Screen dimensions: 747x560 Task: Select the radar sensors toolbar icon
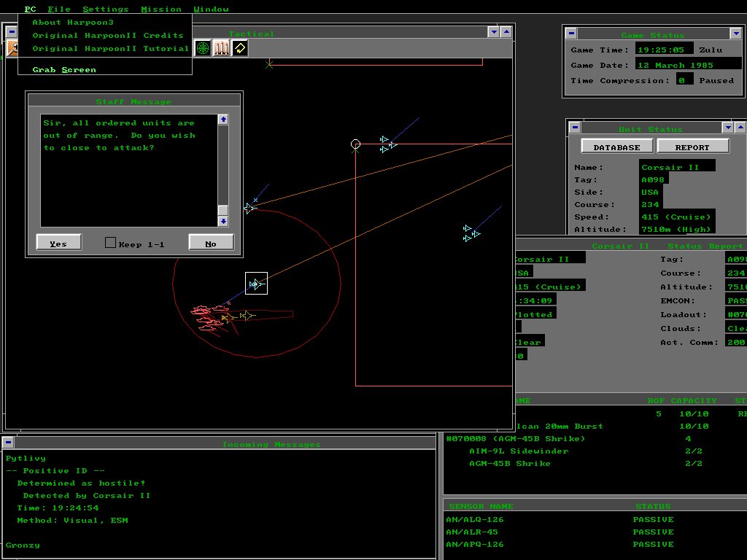(x=203, y=48)
